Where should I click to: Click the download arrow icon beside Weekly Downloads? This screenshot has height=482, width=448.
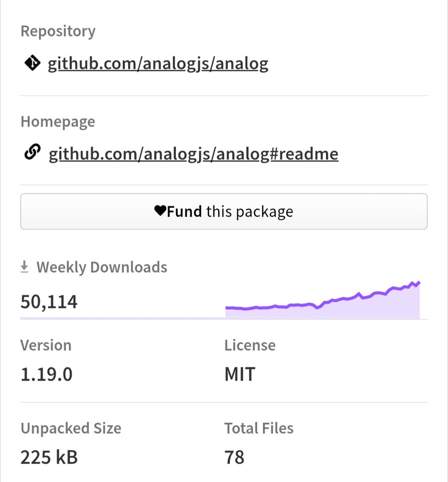(24, 267)
